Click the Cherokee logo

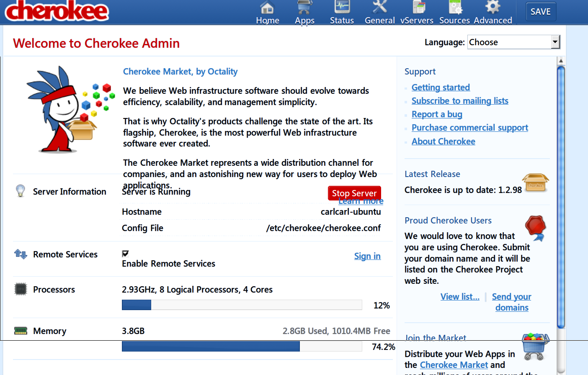(x=57, y=10)
